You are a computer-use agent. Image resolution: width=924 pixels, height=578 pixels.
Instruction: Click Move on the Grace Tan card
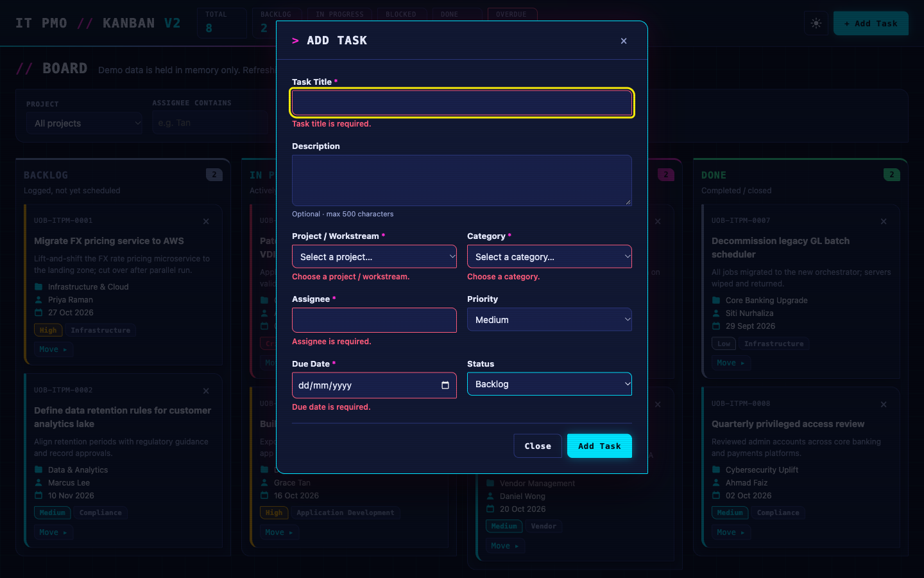coord(279,532)
